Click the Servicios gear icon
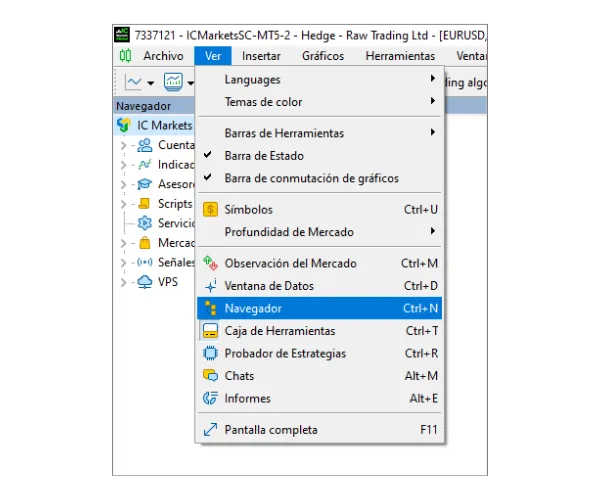This screenshot has height=500, width=600. pyautogui.click(x=145, y=223)
